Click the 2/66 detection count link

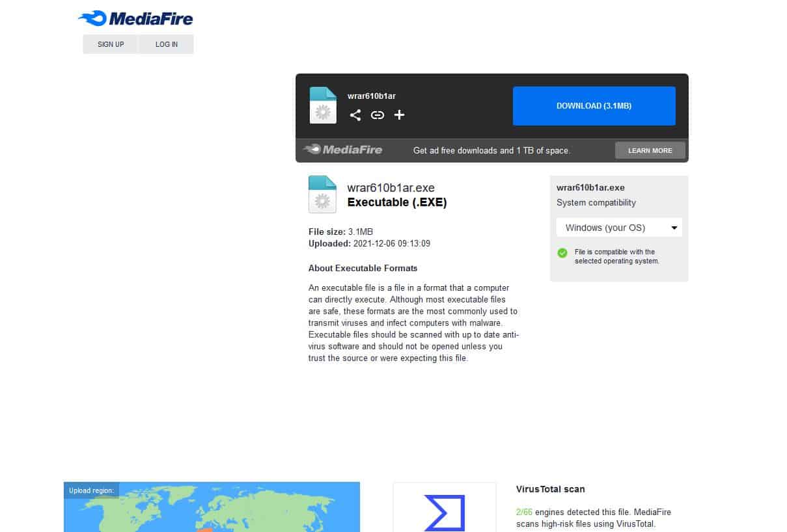pos(524,512)
